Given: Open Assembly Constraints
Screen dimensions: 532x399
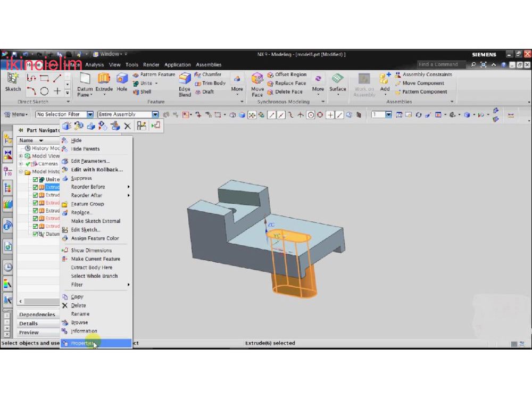Looking at the screenshot, I should pos(423,74).
